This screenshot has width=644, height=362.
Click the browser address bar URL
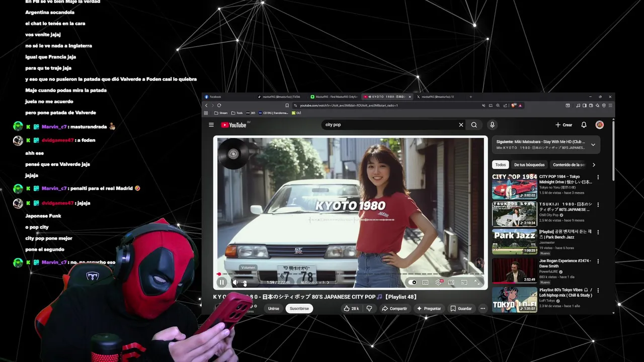pyautogui.click(x=349, y=106)
